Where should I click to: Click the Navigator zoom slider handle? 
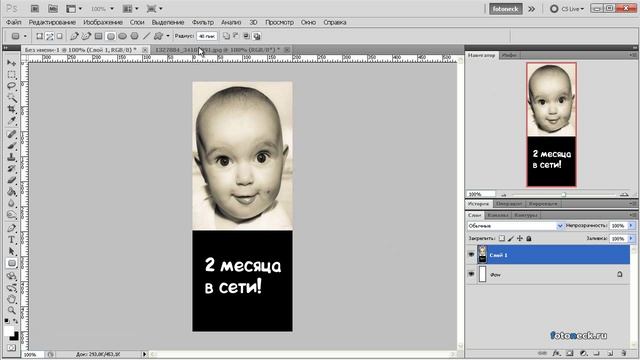click(x=563, y=195)
